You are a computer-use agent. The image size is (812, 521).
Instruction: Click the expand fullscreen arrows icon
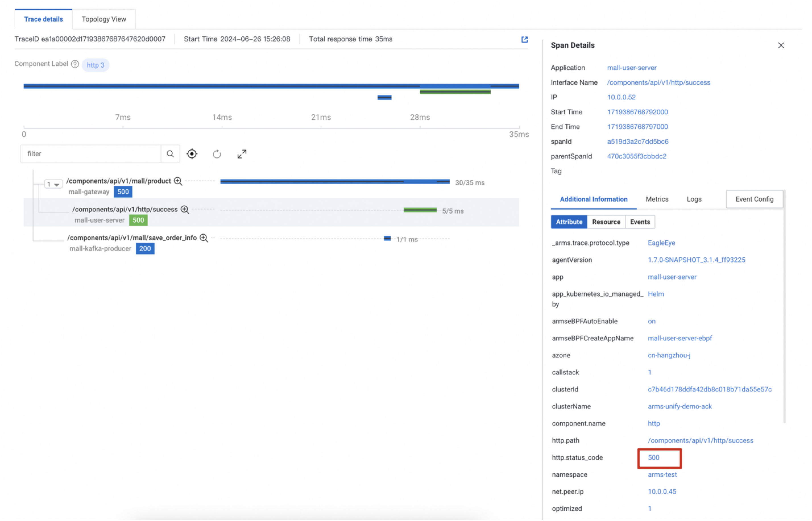[242, 154]
